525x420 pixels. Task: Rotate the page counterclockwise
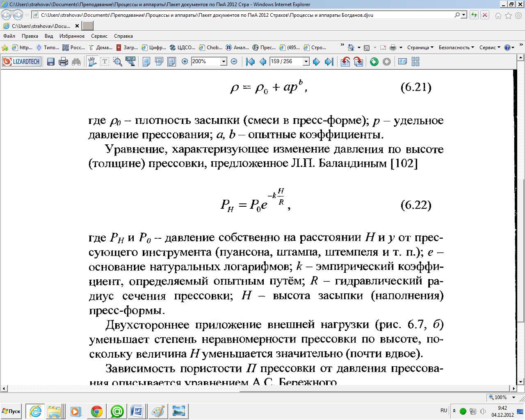pyautogui.click(x=345, y=62)
